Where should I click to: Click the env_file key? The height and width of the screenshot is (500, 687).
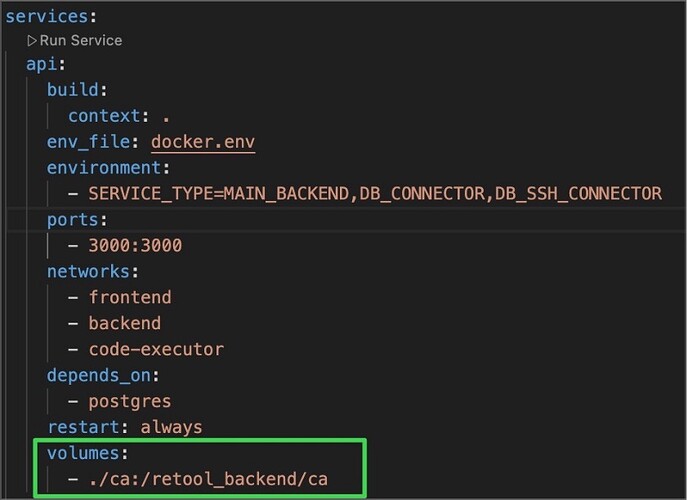point(88,142)
